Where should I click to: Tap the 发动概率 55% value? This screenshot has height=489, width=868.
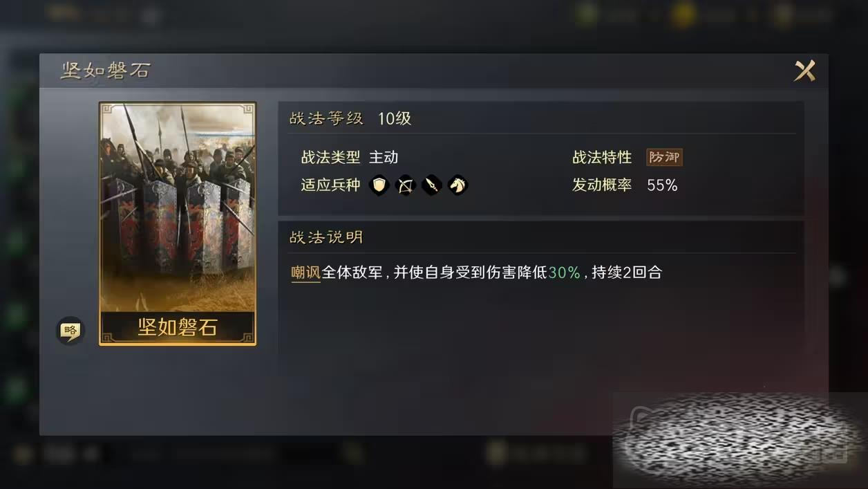pos(662,185)
